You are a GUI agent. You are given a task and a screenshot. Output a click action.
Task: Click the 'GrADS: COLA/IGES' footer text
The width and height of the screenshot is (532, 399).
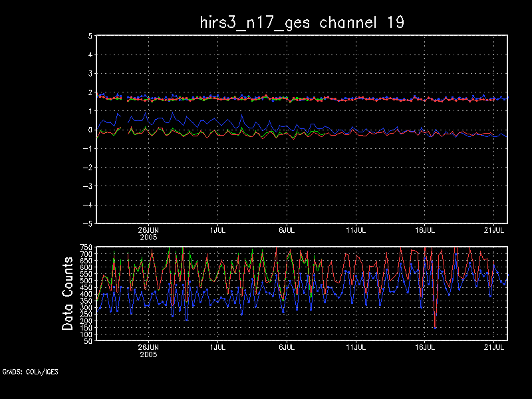coord(30,372)
